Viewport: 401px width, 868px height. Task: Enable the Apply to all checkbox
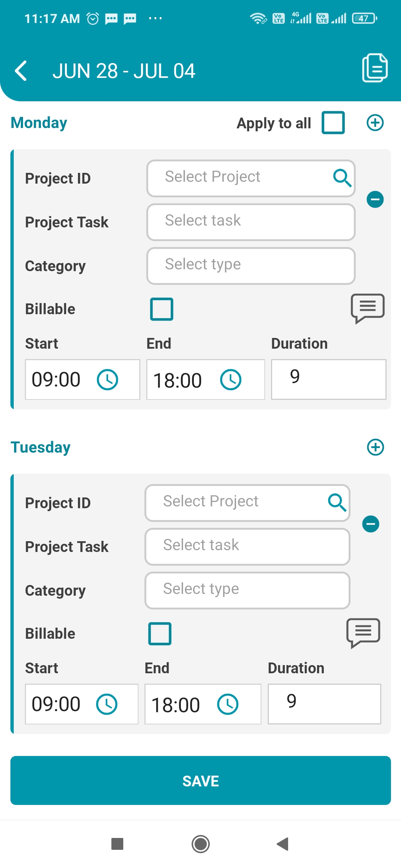tap(333, 122)
